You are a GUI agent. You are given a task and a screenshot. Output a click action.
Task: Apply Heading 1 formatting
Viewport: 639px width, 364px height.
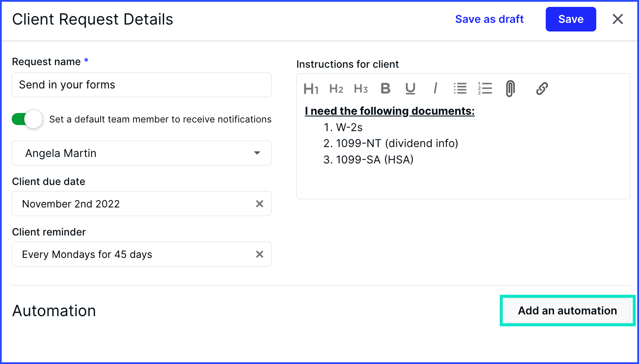click(311, 89)
